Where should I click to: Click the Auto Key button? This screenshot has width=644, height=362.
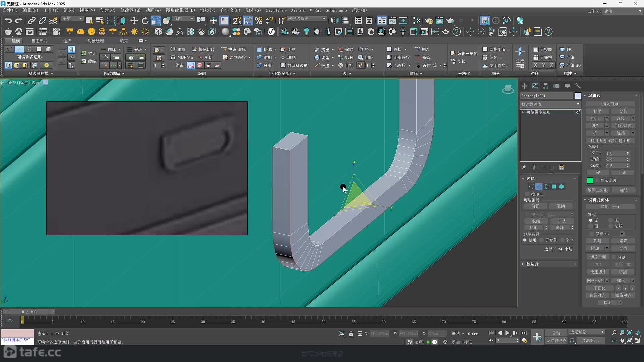(556, 333)
